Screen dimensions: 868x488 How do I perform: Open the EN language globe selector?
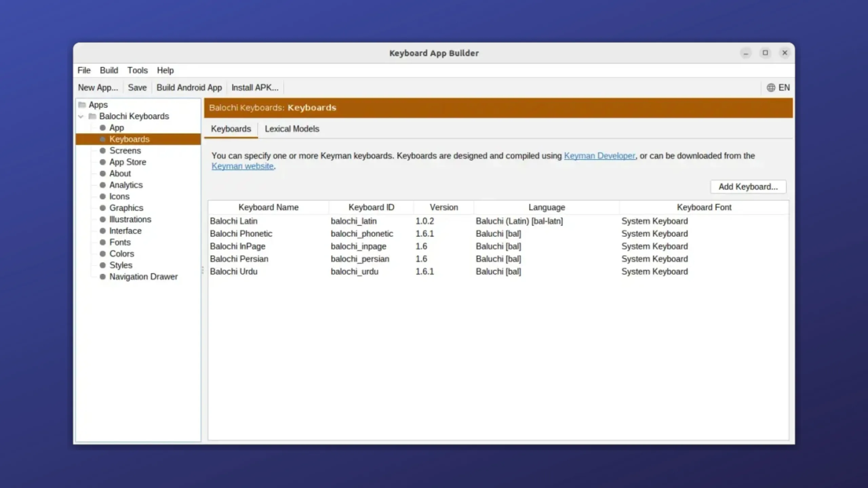(778, 87)
